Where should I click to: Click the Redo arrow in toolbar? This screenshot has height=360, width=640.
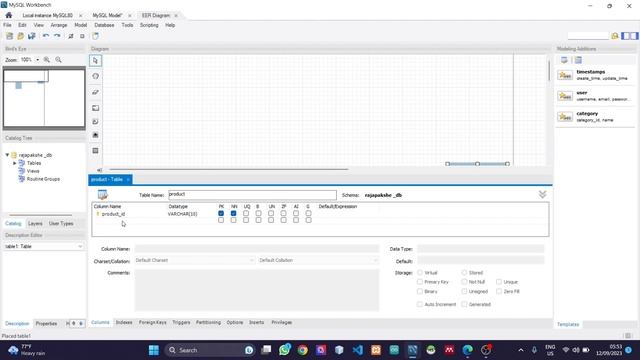tap(57, 36)
